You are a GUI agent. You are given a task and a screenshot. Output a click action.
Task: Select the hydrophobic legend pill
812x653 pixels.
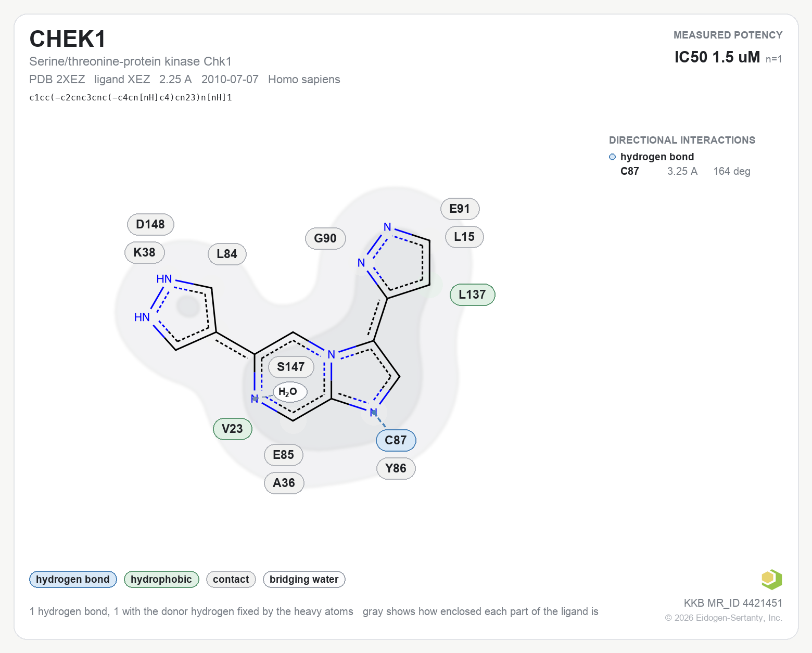pyautogui.click(x=161, y=580)
